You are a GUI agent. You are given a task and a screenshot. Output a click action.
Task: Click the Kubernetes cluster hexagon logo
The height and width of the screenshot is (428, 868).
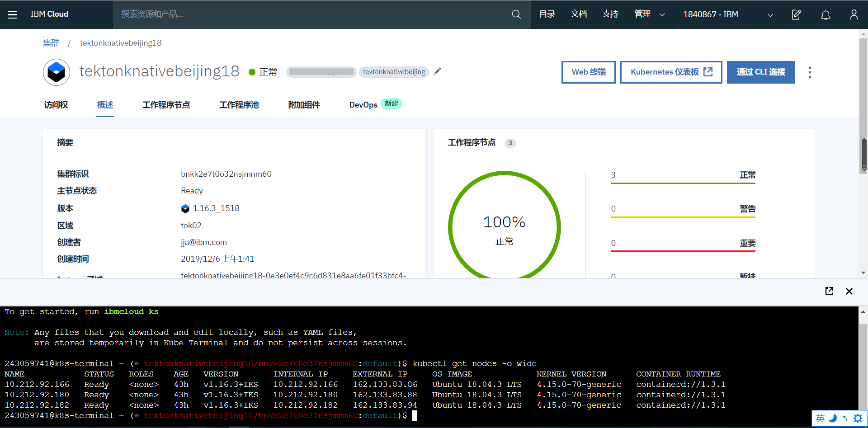(57, 72)
